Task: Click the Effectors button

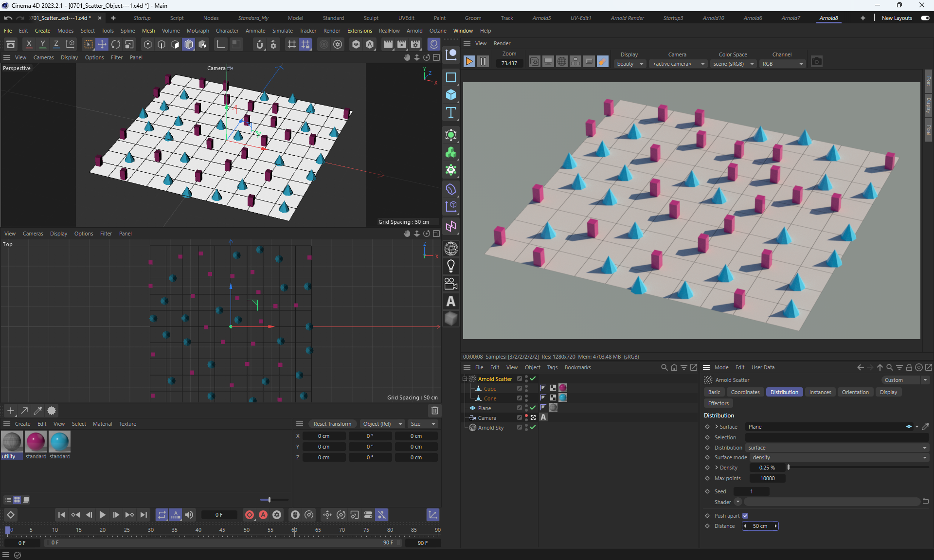Action: pyautogui.click(x=718, y=403)
